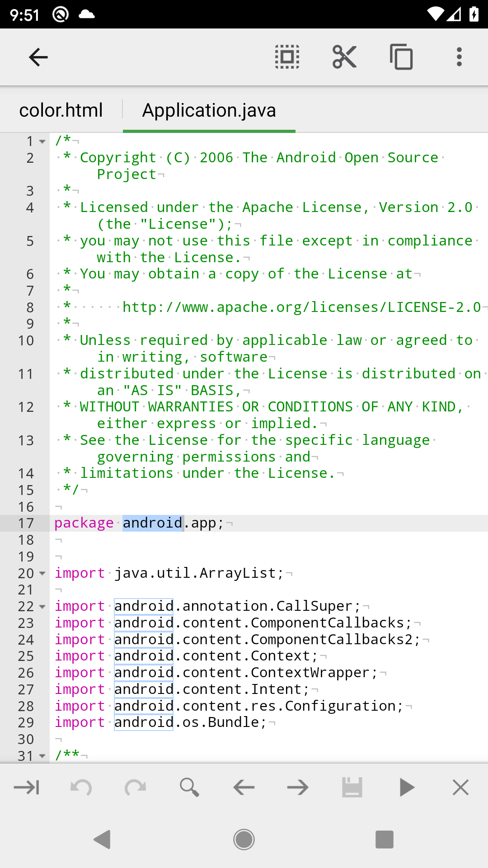Move cursor right with the arrow button

(298, 788)
